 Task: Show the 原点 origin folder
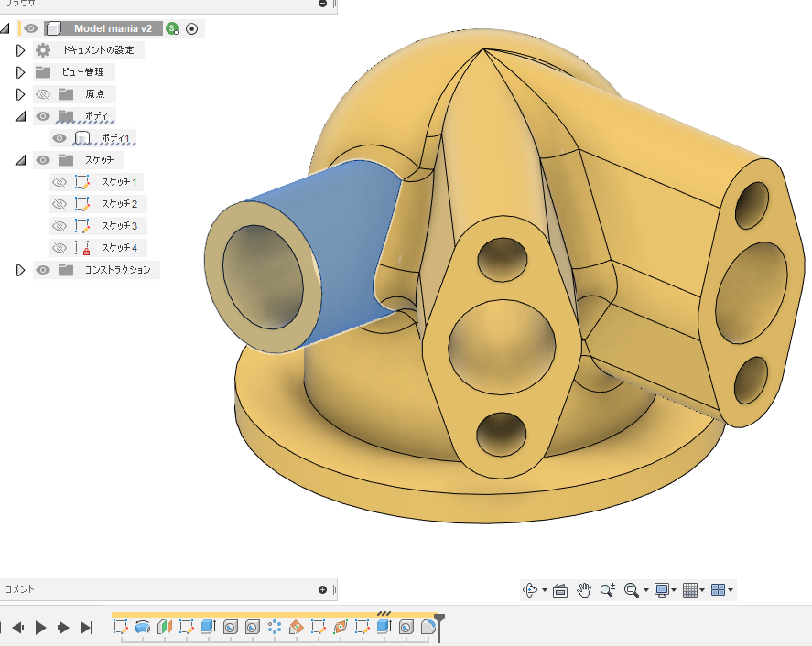click(x=42, y=93)
